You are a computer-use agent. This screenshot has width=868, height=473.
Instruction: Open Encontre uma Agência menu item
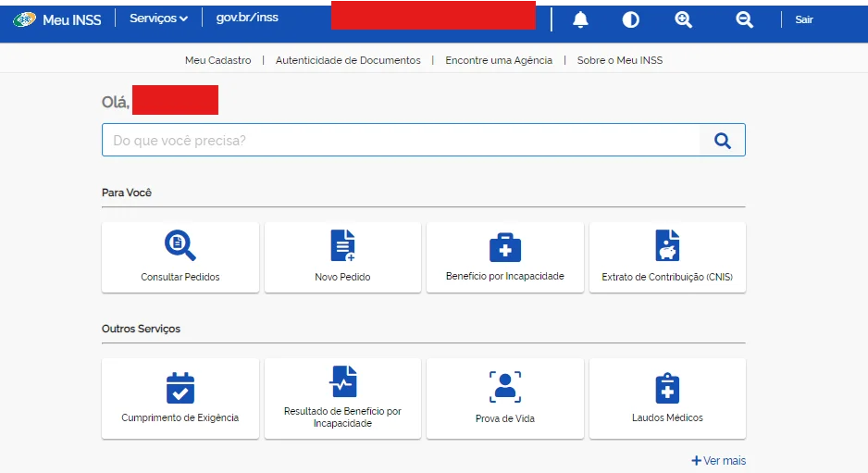pos(499,60)
